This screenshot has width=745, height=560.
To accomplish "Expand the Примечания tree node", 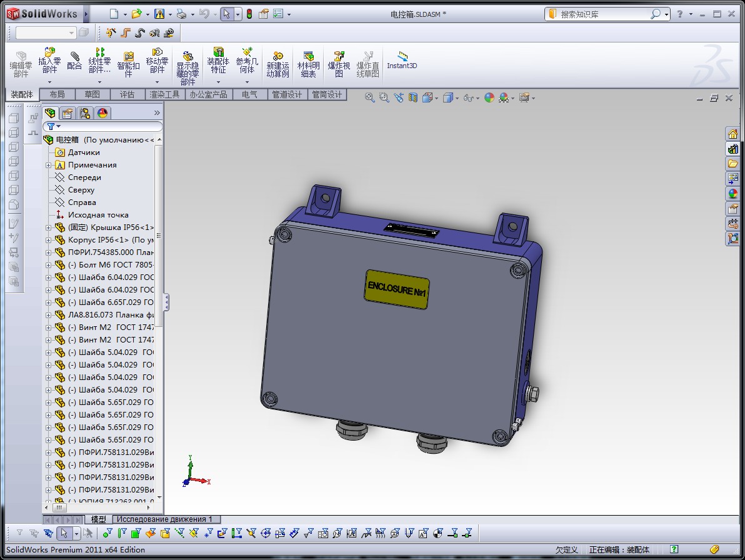I will [49, 165].
